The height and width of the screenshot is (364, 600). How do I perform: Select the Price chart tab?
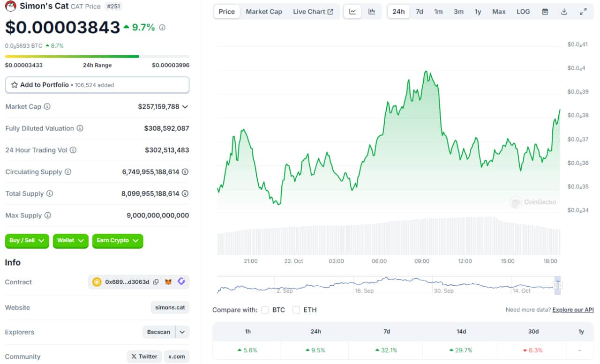[x=227, y=12]
